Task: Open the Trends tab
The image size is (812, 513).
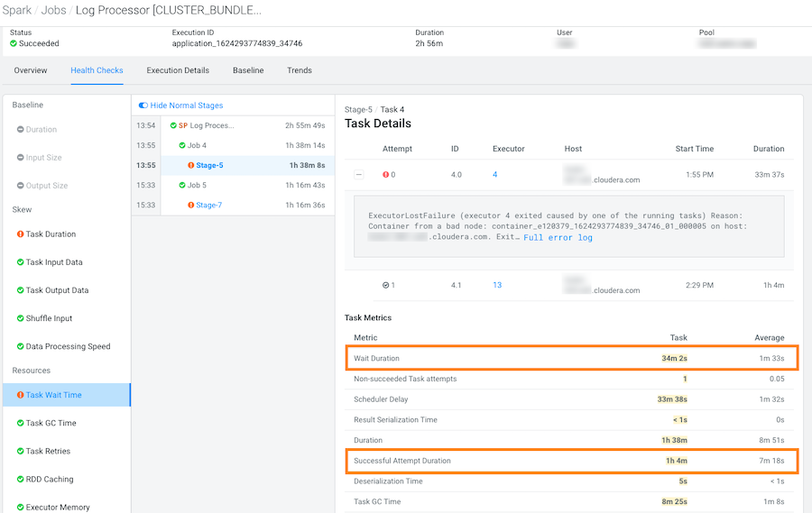Action: 300,70
